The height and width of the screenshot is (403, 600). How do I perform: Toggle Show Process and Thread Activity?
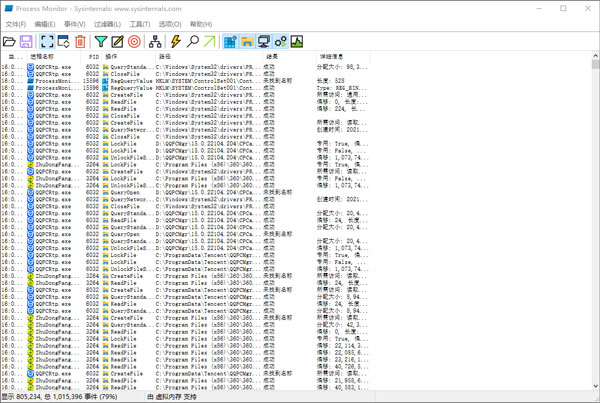[x=280, y=41]
